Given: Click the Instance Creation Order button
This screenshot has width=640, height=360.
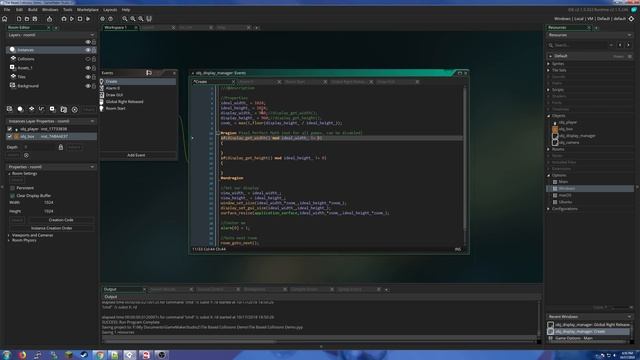Looking at the screenshot, I should [x=51, y=229].
